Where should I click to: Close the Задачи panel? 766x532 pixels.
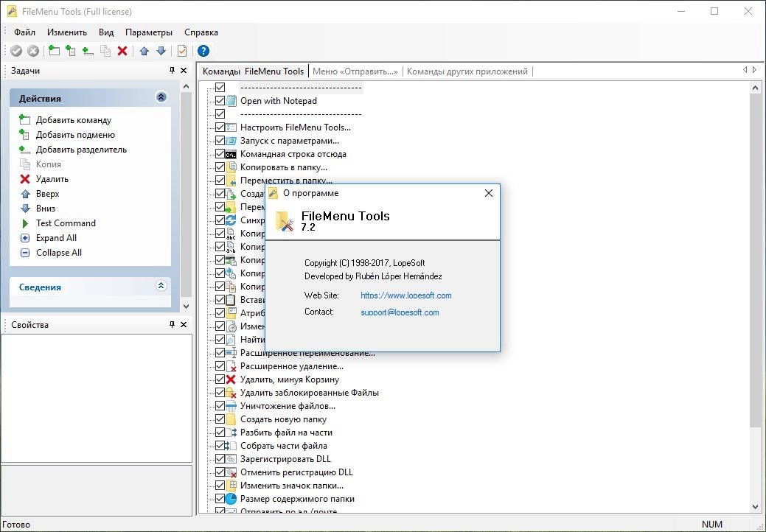(x=184, y=71)
